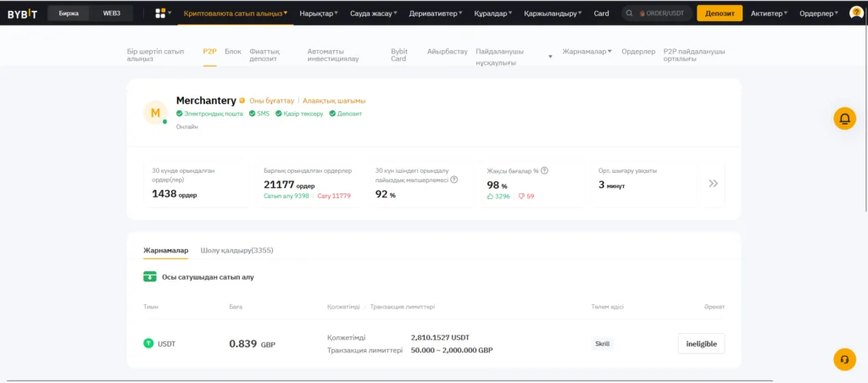The width and height of the screenshot is (868, 383).
Task: Switch to the WEB3 mode
Action: coord(112,14)
